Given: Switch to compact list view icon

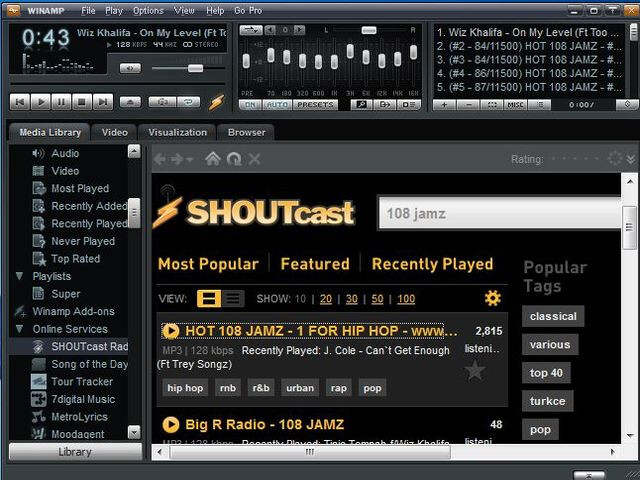Looking at the screenshot, I should tap(233, 298).
